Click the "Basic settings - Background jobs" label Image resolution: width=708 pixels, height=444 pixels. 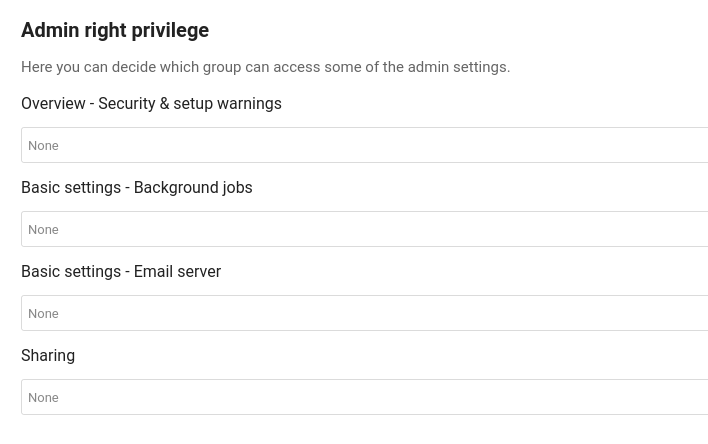click(x=136, y=187)
